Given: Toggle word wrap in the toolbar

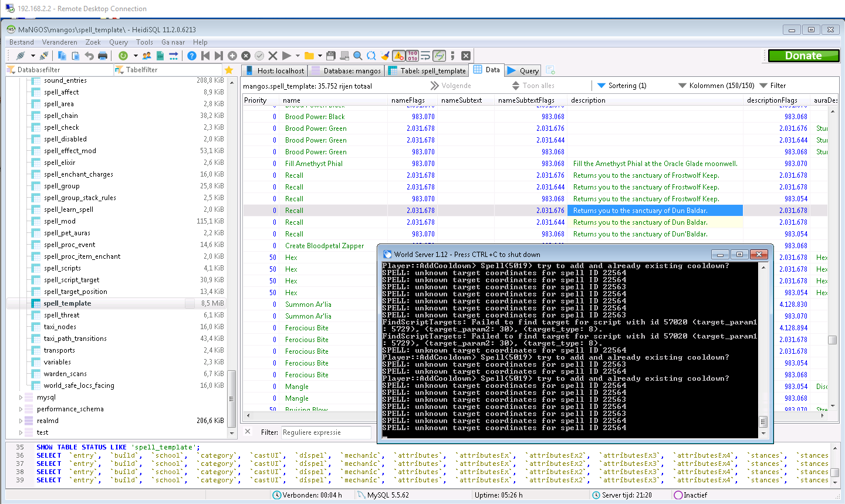Looking at the screenshot, I should click(426, 56).
